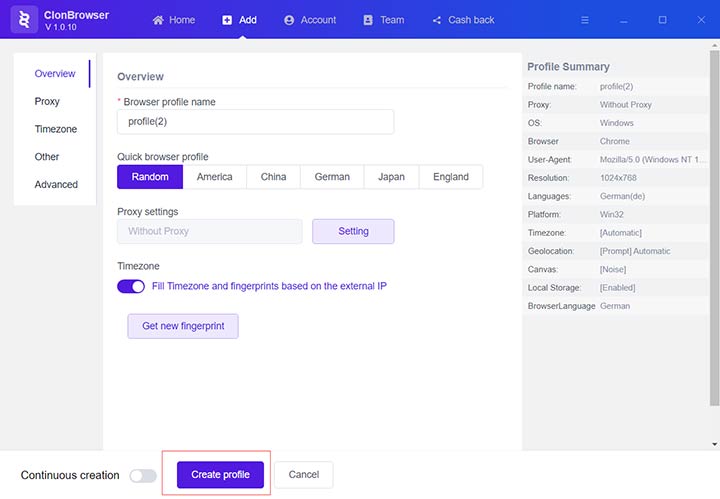Click the 'profile(2)' summary value

pos(616,86)
